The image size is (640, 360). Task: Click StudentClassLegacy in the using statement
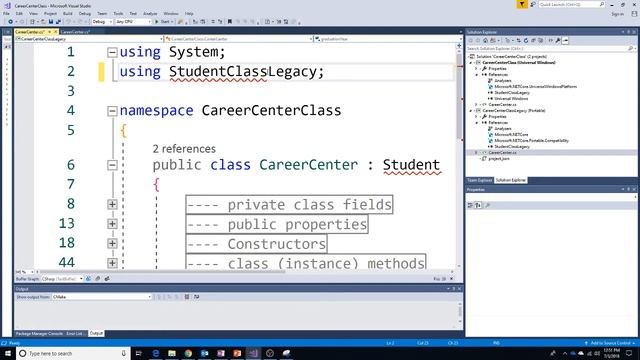coord(242,72)
